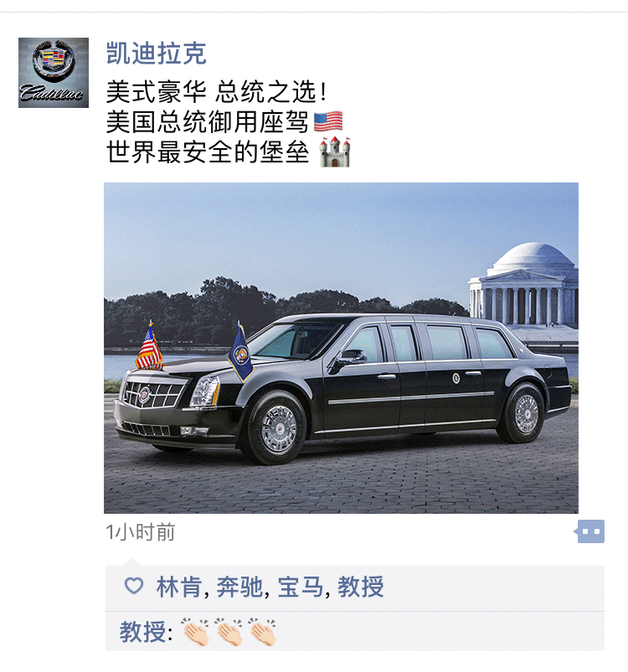Viewport: 628px width, 672px height.
Task: Tap the last clapping hands emoji
Action: click(x=262, y=632)
